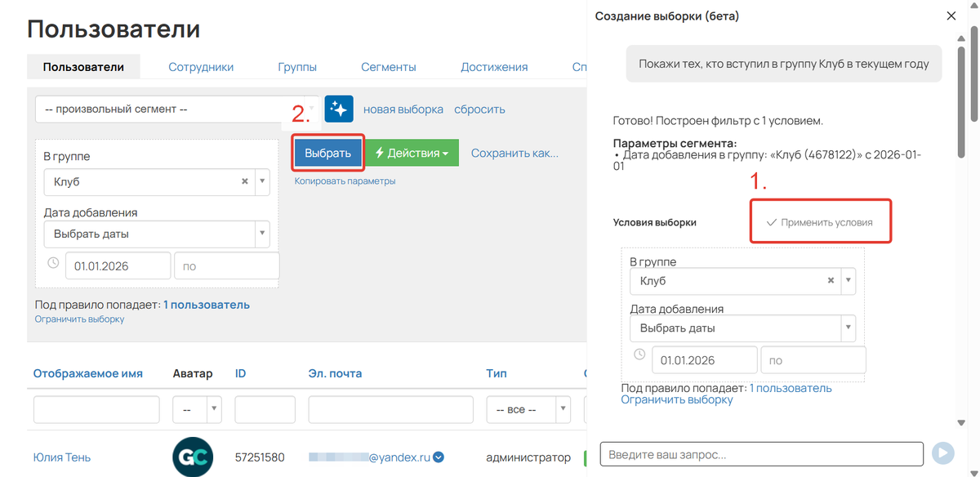The image size is (980, 477).
Task: Clear Клуб from left В группе field
Action: [244, 182]
